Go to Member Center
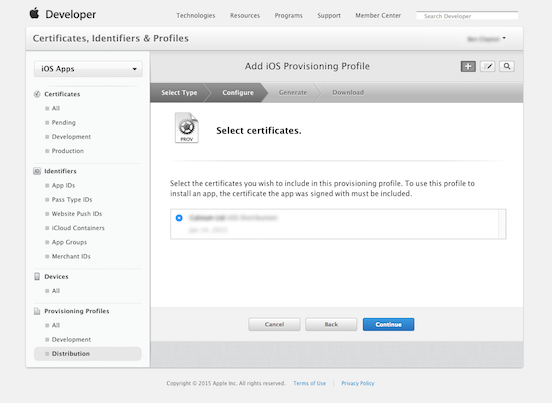The width and height of the screenshot is (552, 403). pos(378,15)
